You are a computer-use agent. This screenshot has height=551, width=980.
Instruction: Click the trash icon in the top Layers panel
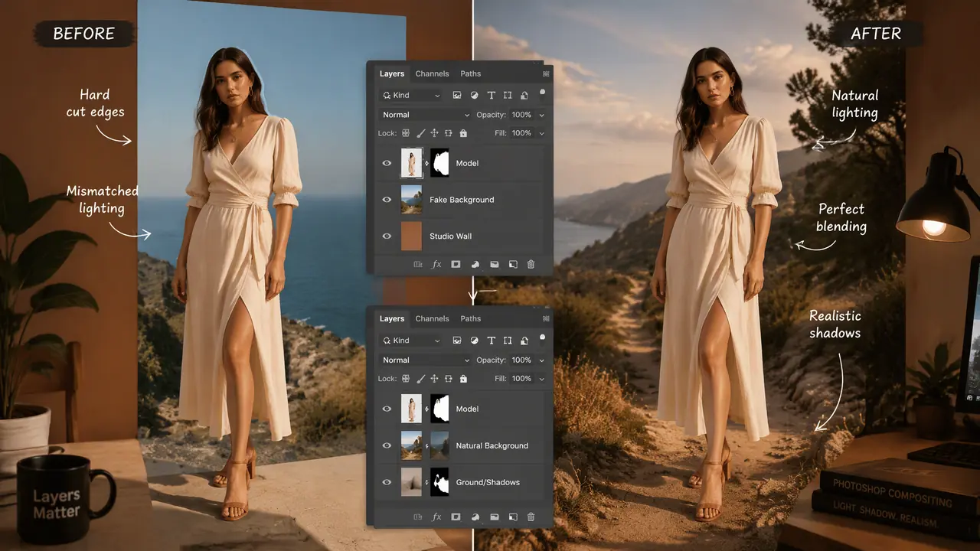531,264
